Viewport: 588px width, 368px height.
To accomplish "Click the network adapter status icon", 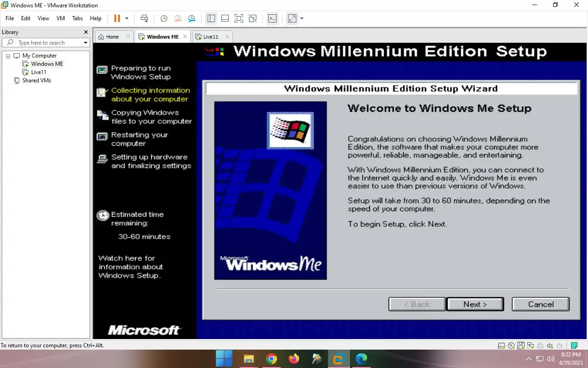I will pyautogui.click(x=531, y=345).
